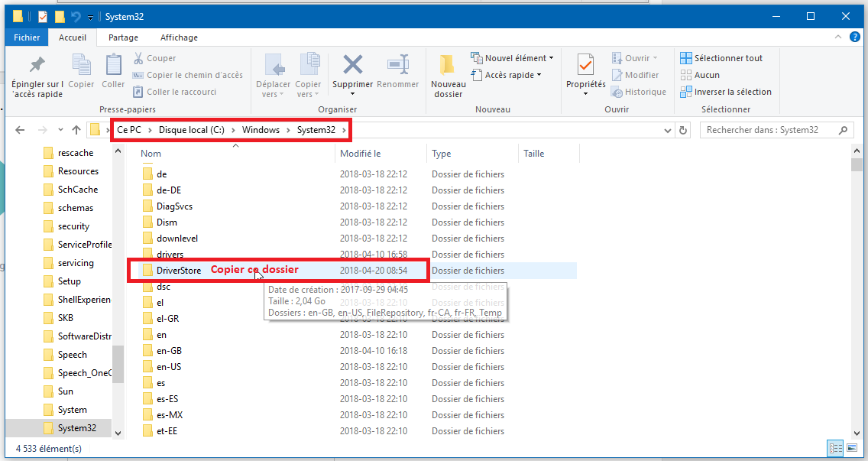Click Sélectionner tout button
Image resolution: width=868 pixels, height=461 pixels.
coord(721,58)
